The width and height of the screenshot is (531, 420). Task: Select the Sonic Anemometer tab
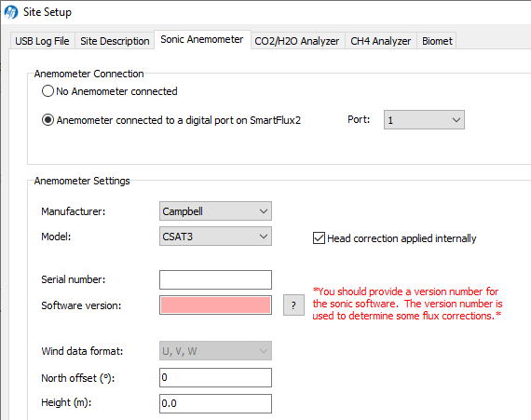tap(202, 40)
